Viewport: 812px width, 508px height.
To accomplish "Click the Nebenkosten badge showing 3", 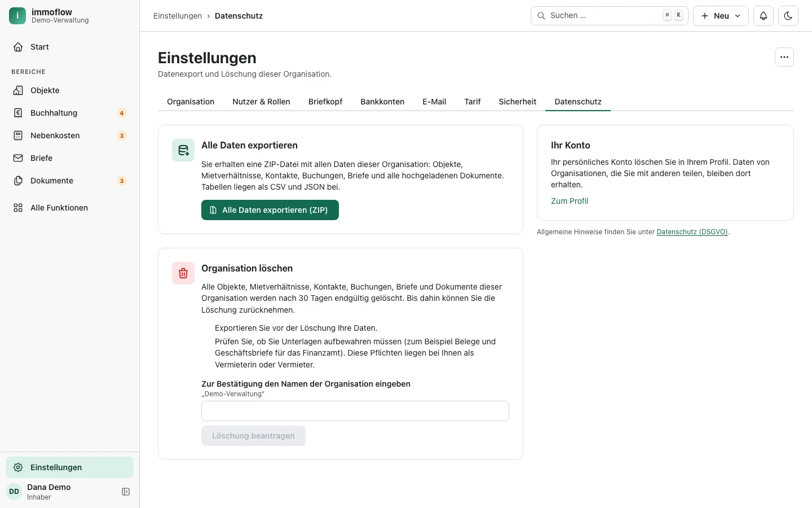I will pos(122,135).
